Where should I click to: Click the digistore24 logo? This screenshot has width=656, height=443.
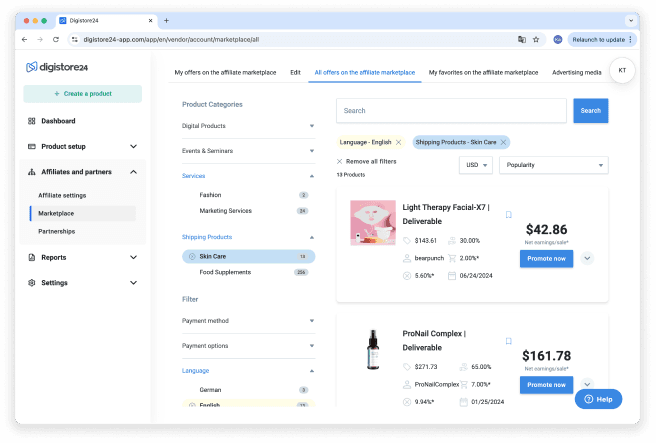pos(57,67)
